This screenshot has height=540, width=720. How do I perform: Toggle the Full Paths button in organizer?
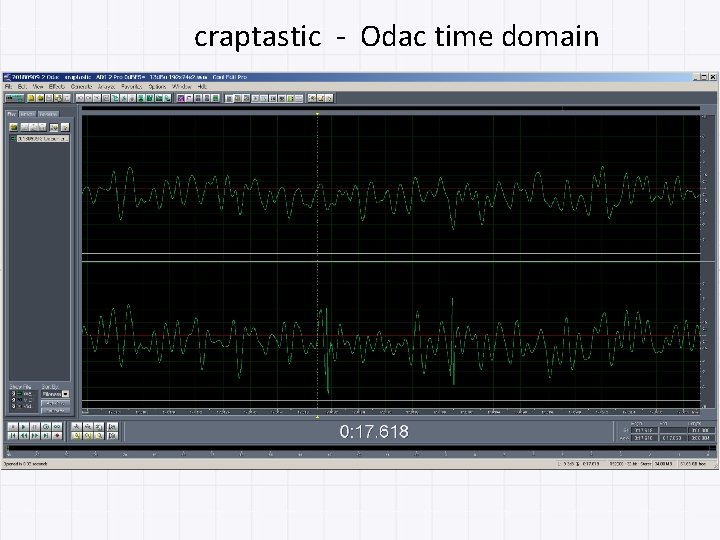pyautogui.click(x=55, y=411)
